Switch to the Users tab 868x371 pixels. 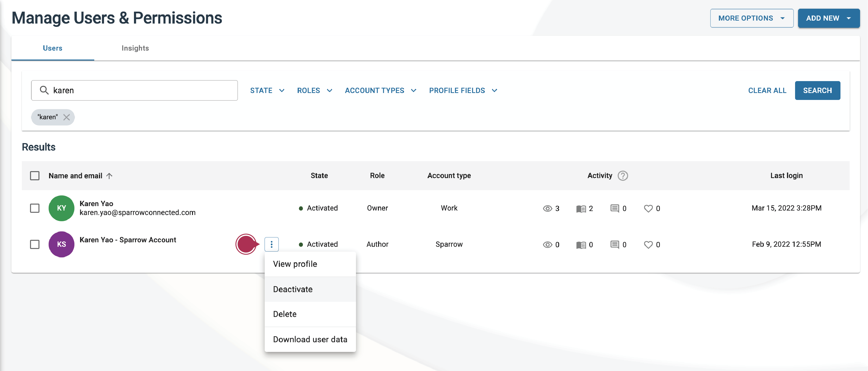(x=53, y=48)
